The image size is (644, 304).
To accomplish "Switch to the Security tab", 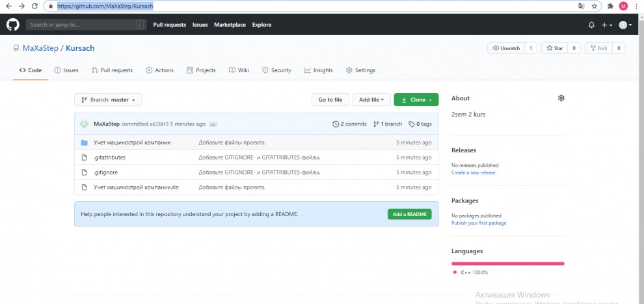I will click(276, 70).
